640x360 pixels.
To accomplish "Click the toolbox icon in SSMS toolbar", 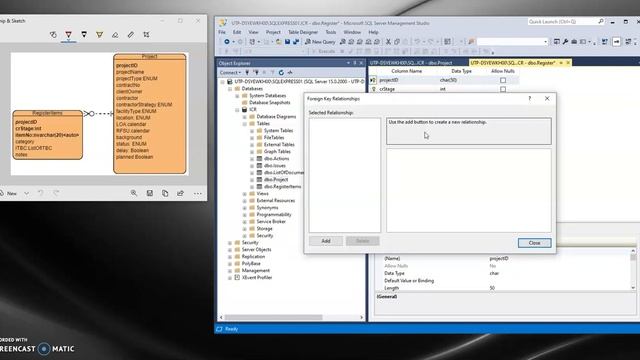I will tap(574, 42).
